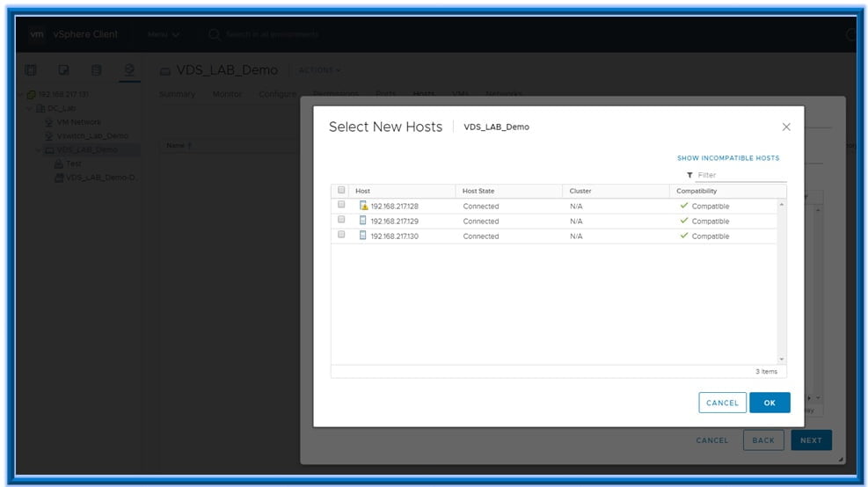The width and height of the screenshot is (868, 487).
Task: Toggle the select-all hosts header checkbox
Action: [341, 191]
